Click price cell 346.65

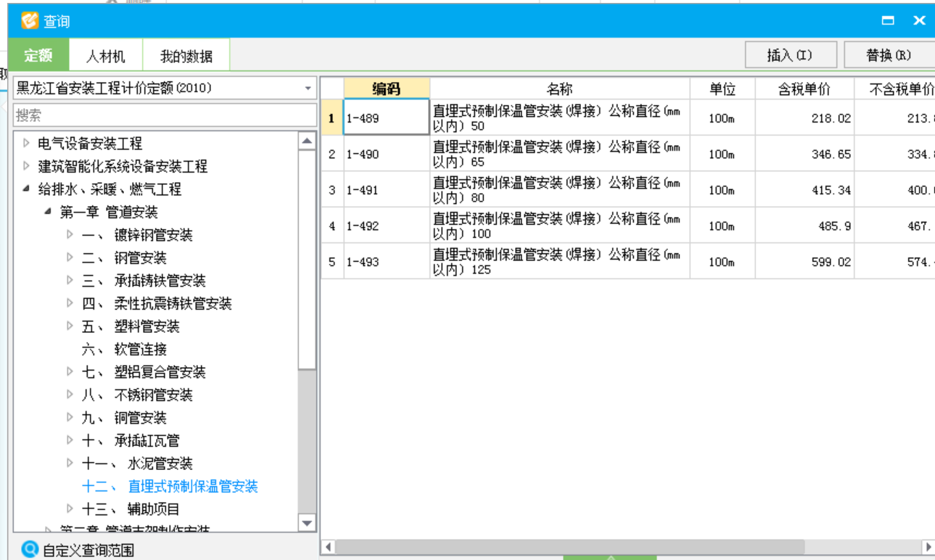pos(804,154)
